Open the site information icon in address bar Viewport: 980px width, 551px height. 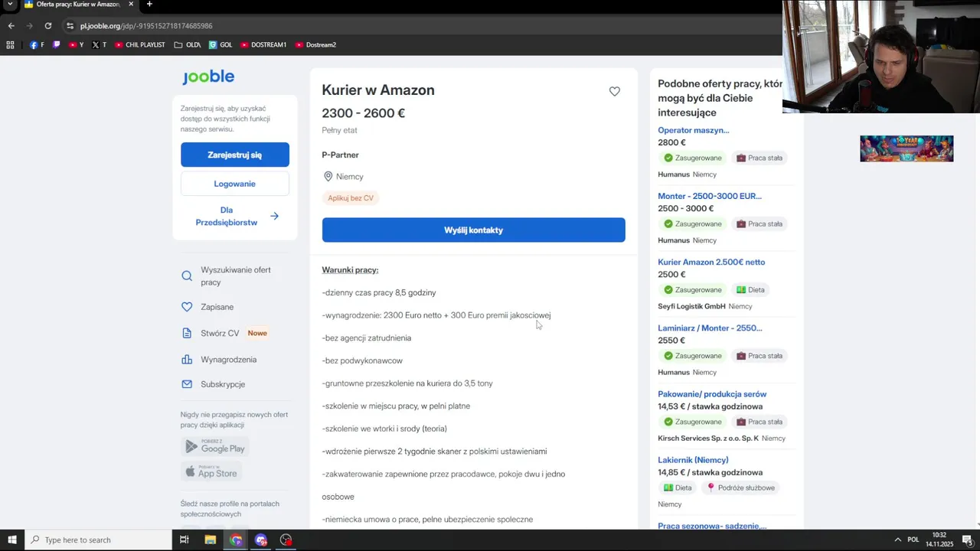[x=70, y=25]
